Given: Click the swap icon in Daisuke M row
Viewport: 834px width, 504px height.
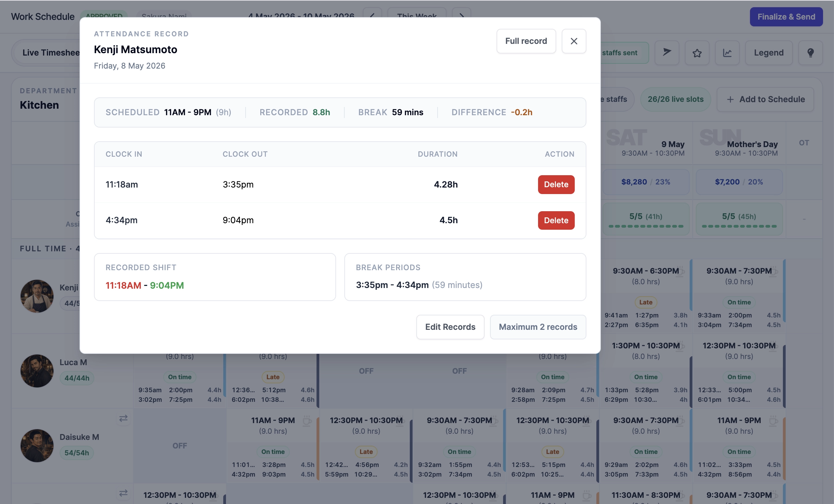Looking at the screenshot, I should pyautogui.click(x=123, y=418).
